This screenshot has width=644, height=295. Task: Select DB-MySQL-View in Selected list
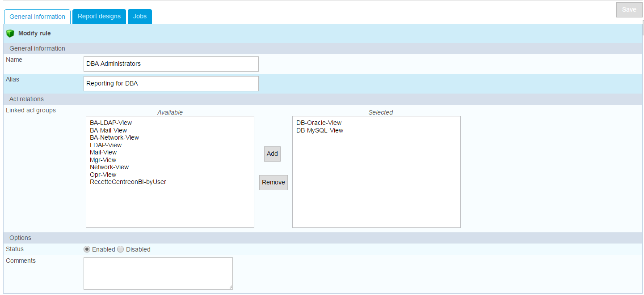320,130
